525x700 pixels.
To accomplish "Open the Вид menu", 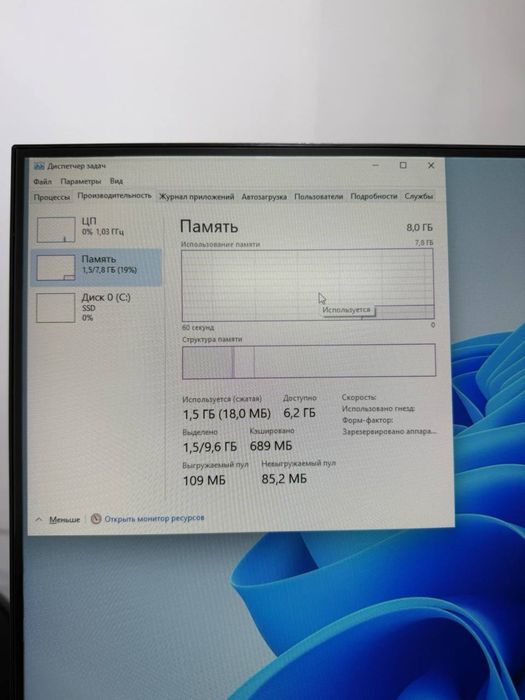I will (116, 181).
